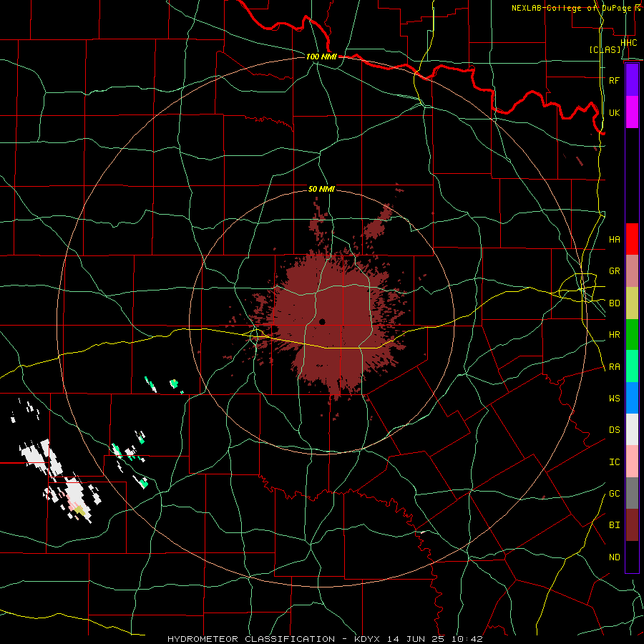Click the BD legend label
This screenshot has height=644, width=644.
(614, 303)
